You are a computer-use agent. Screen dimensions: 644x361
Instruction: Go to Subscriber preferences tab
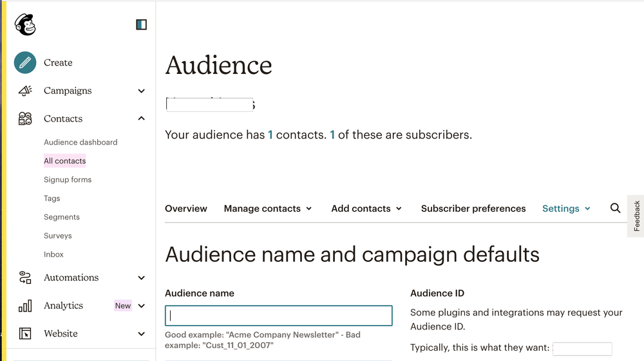(x=473, y=208)
